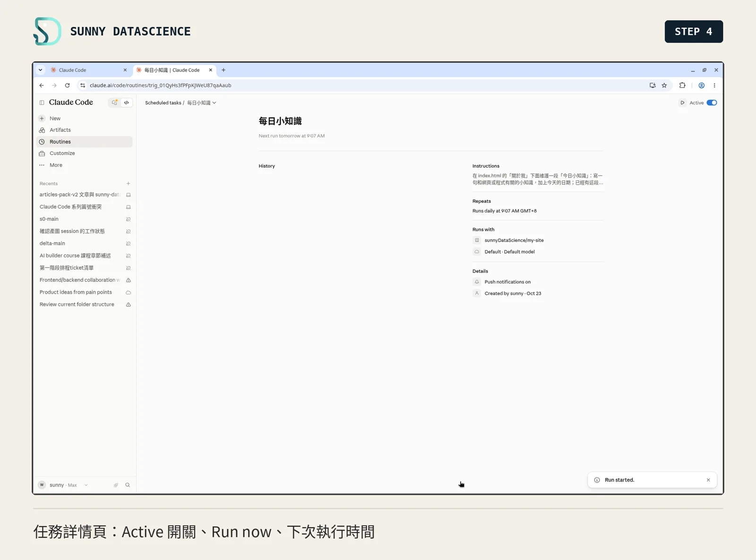Open the browser tab search dropdown
This screenshot has height=560, width=756.
point(40,70)
